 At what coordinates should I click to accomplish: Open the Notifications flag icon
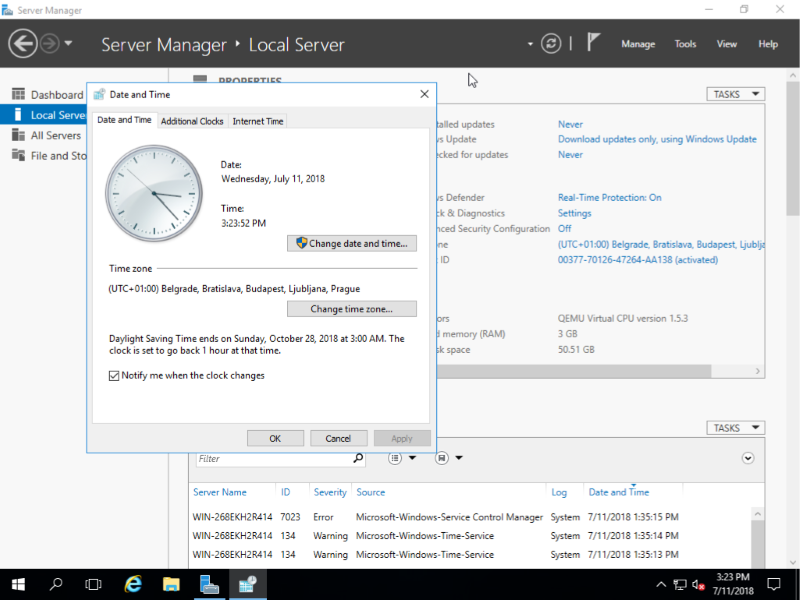pos(593,42)
